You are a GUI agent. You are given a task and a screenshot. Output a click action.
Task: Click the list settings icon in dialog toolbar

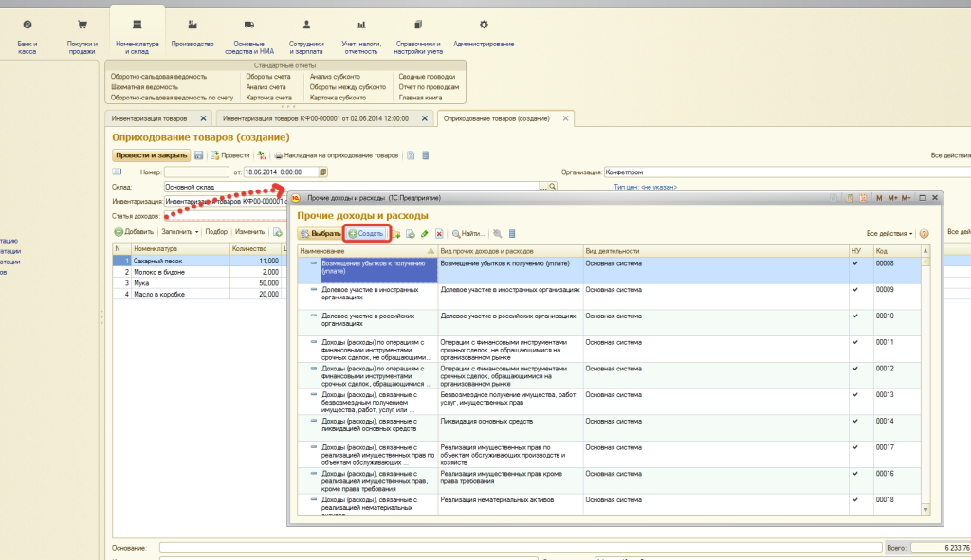(512, 234)
